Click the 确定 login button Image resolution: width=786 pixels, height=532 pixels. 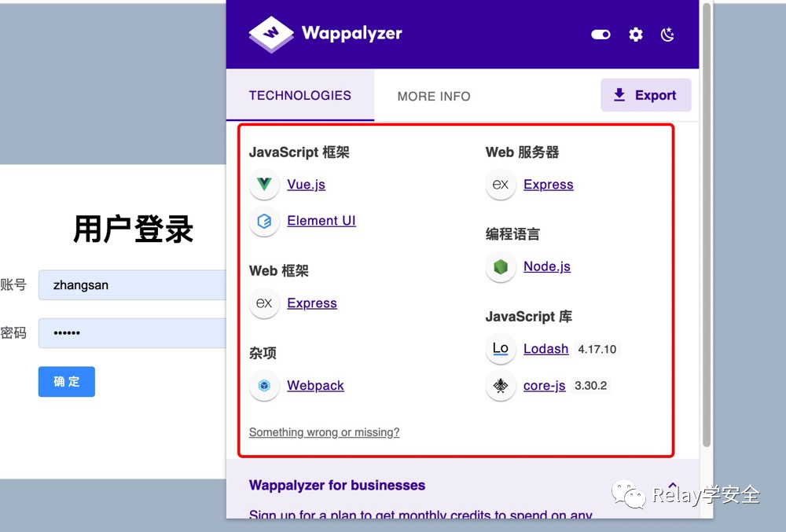tap(67, 382)
